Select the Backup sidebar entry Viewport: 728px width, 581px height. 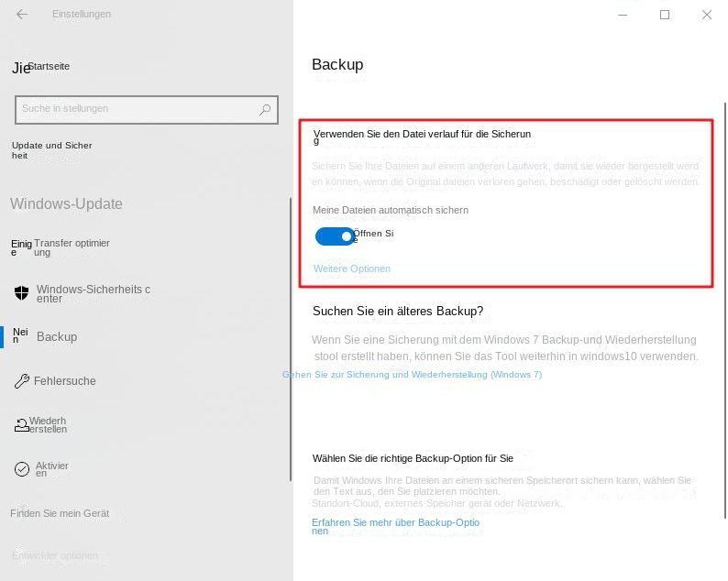[57, 336]
